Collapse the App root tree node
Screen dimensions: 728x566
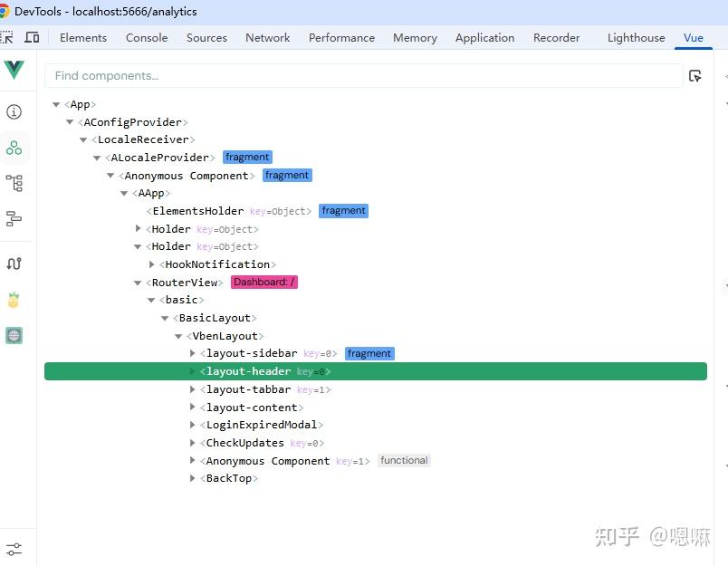click(56, 104)
